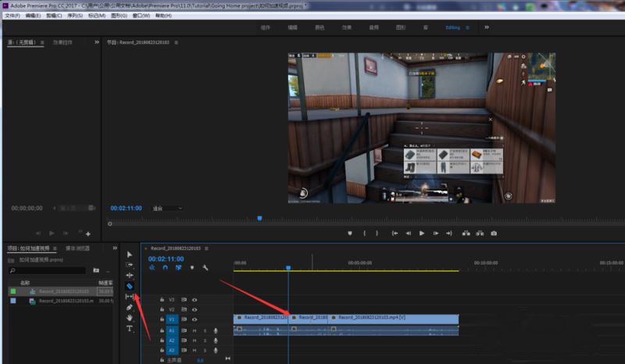Click the Lift button
The height and width of the screenshot is (364, 625).
tap(466, 234)
